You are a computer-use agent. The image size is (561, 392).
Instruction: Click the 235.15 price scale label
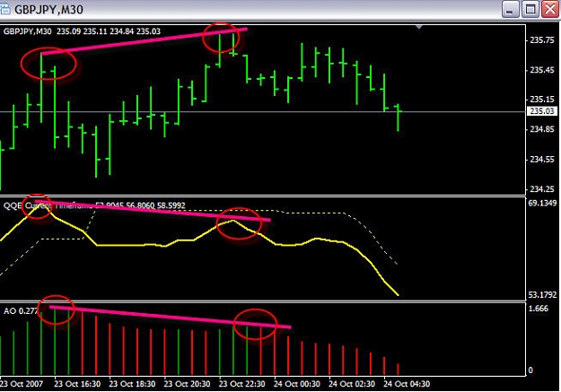(x=541, y=99)
